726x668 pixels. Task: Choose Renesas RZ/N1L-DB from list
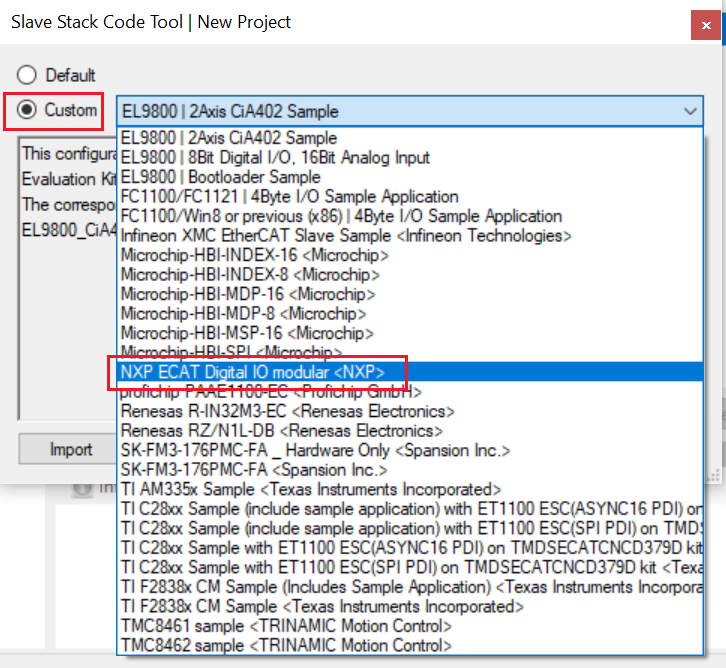(281, 431)
